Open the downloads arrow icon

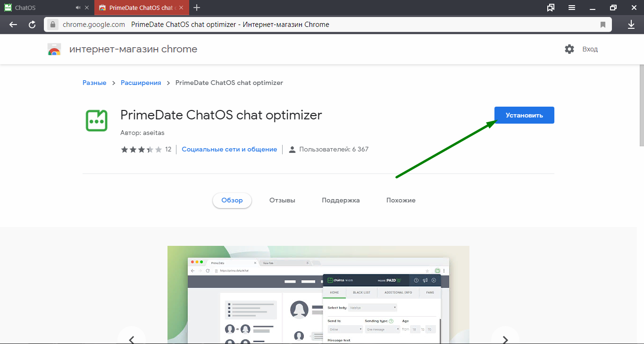tap(631, 25)
